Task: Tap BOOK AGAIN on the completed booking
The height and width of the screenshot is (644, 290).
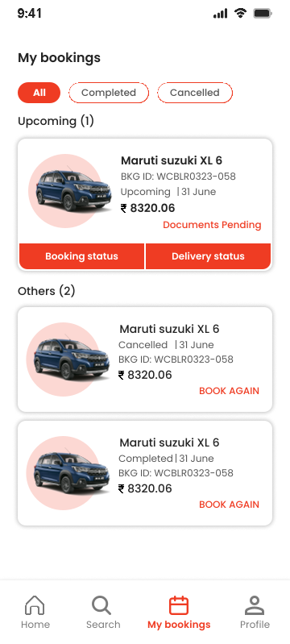Action: click(x=230, y=505)
